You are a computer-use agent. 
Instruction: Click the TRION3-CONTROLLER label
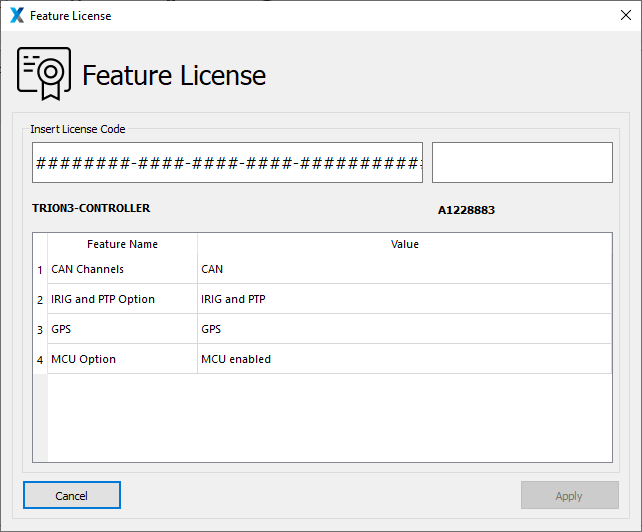pyautogui.click(x=91, y=208)
